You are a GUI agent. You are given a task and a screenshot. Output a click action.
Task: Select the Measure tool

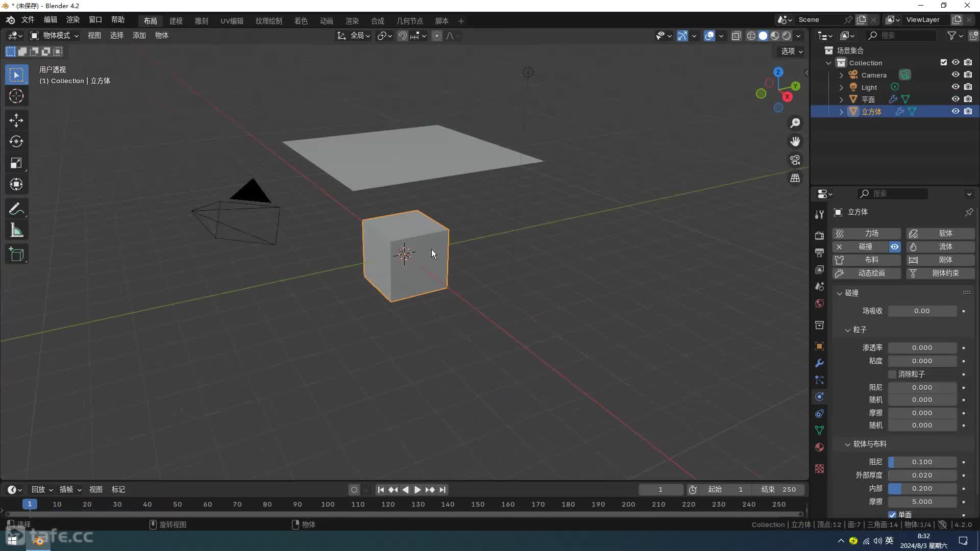[16, 231]
